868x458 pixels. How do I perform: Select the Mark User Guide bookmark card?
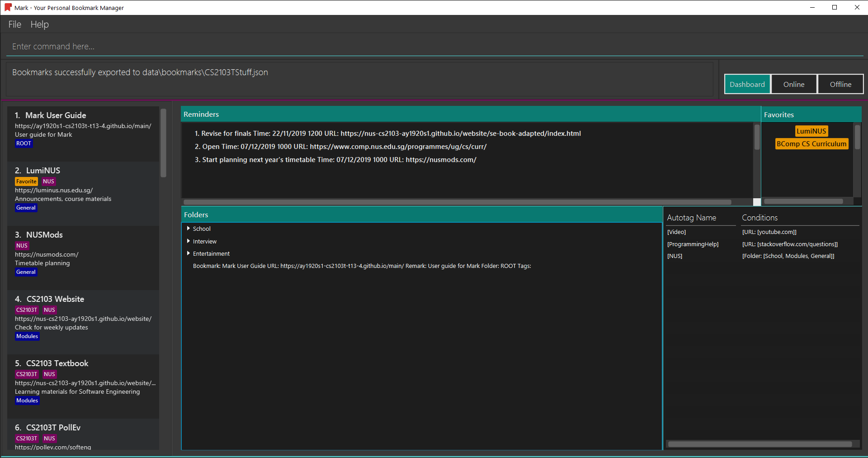83,134
